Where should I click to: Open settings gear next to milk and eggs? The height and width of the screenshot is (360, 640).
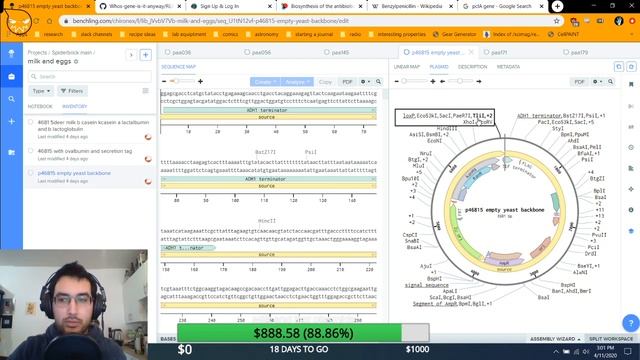click(76, 62)
